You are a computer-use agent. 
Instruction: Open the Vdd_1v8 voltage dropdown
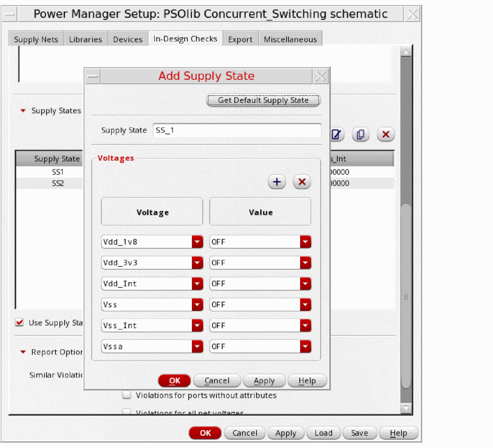(197, 242)
